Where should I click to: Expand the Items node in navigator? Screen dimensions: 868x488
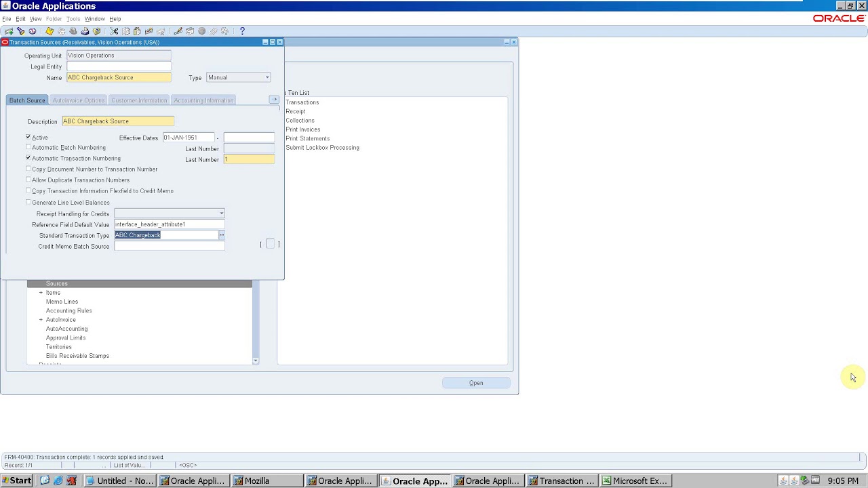[41, 293]
